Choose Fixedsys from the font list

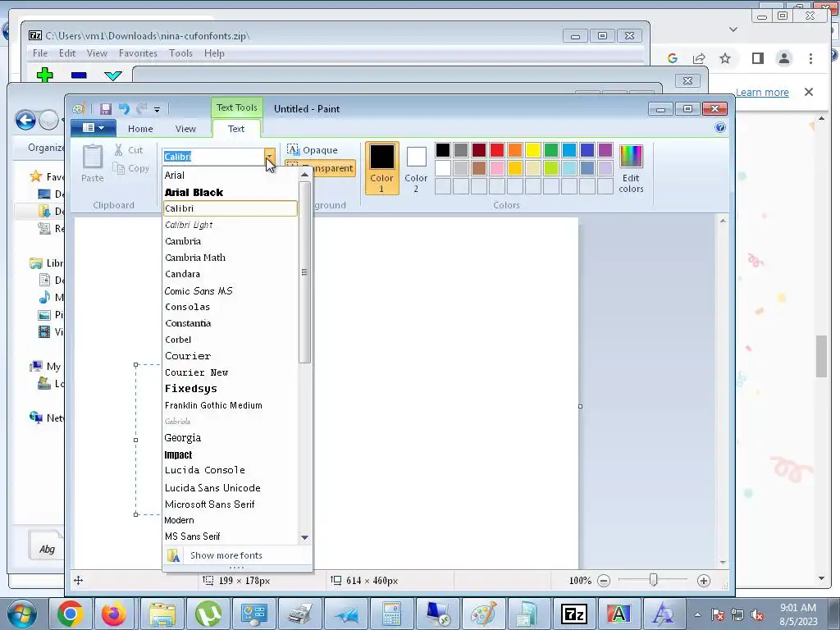[231, 388]
